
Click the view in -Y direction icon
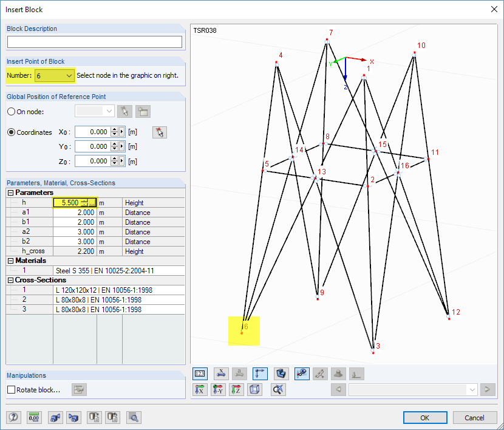click(x=218, y=390)
